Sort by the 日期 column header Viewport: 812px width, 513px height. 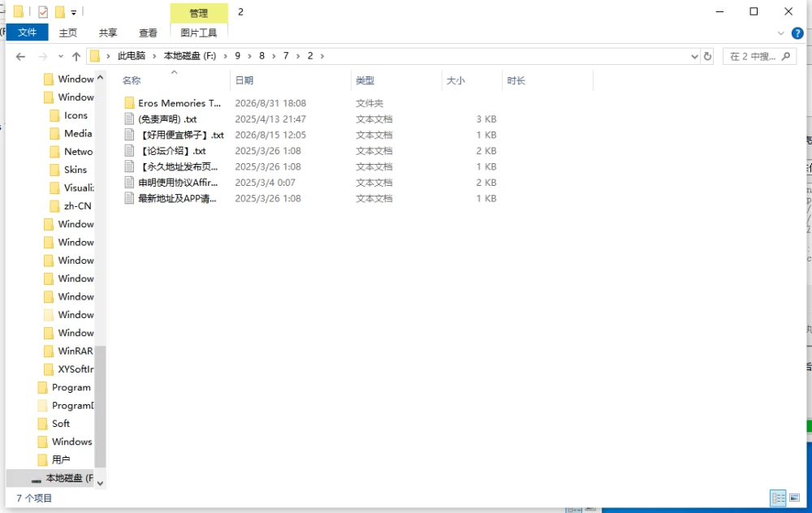[244, 80]
